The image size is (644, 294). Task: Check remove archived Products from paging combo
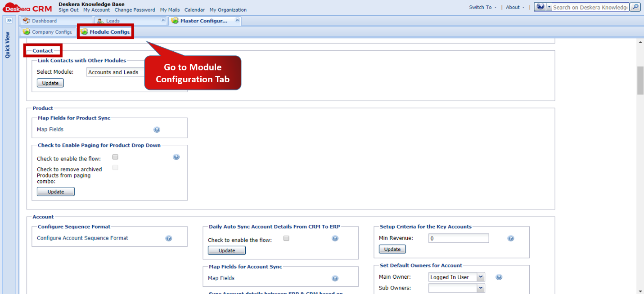115,167
